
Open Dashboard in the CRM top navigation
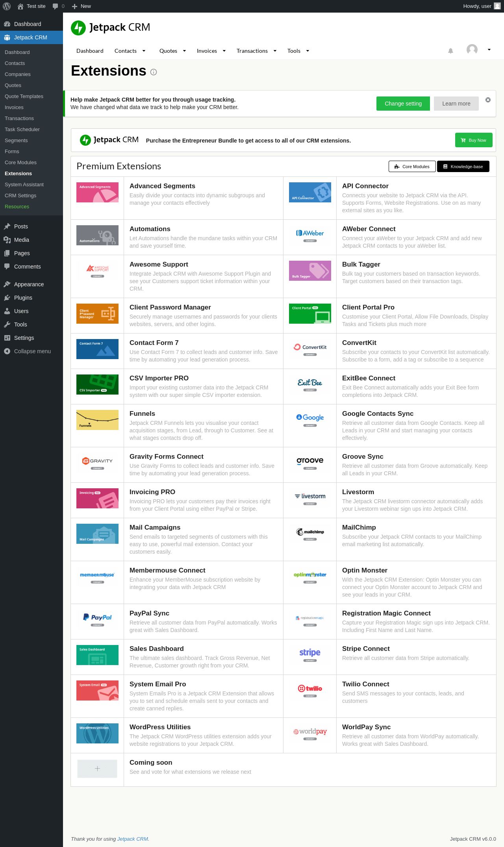click(x=90, y=51)
